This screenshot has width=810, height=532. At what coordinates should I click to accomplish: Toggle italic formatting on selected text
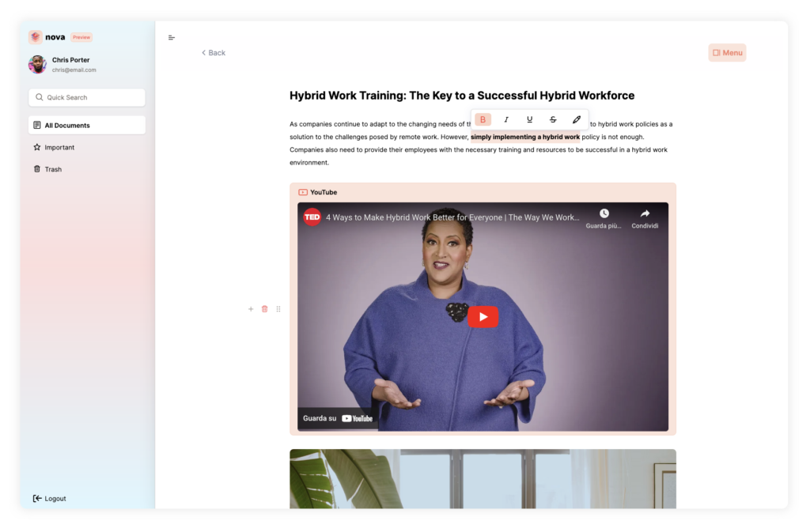click(x=505, y=119)
